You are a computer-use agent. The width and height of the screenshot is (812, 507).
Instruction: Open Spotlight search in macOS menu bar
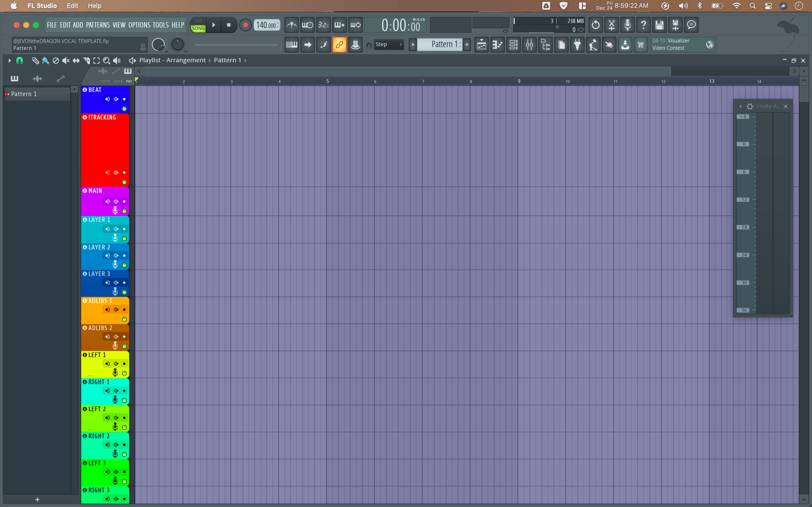tap(752, 6)
